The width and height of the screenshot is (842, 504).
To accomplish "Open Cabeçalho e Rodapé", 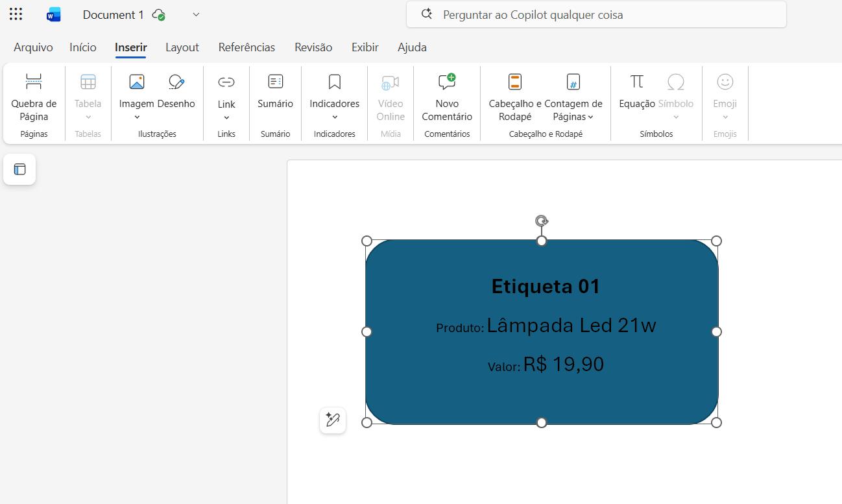I will pos(515,97).
